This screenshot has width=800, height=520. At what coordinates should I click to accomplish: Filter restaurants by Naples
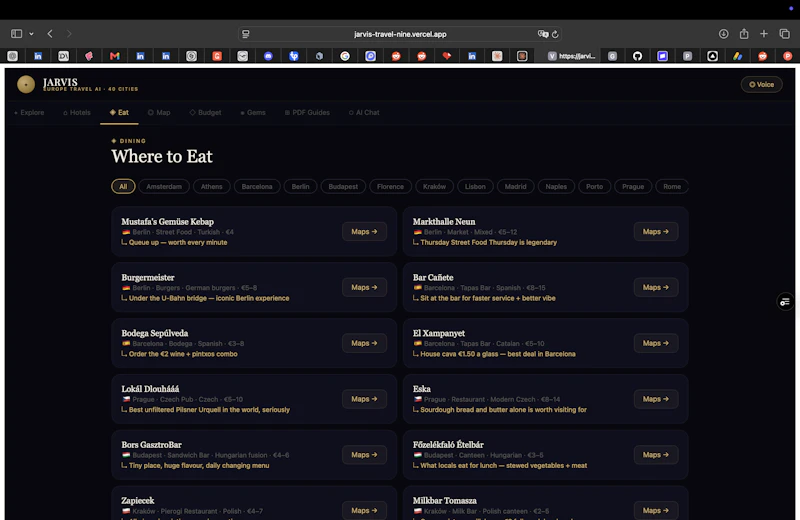556,187
